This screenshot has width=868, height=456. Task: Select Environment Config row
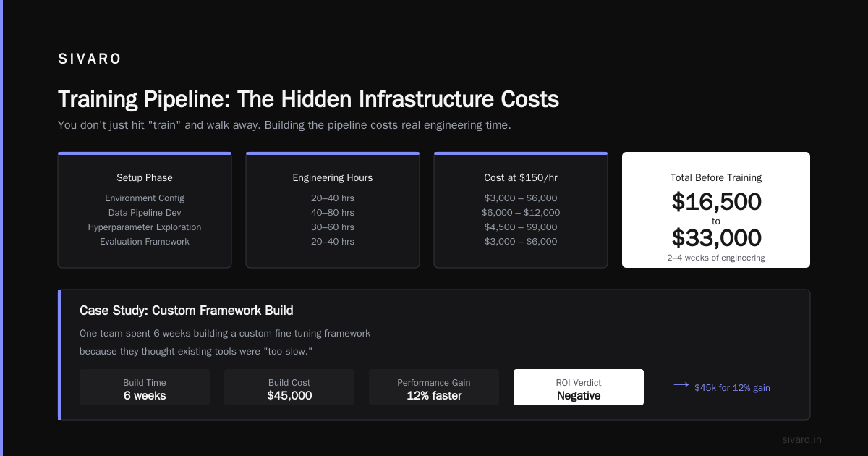[145, 198]
